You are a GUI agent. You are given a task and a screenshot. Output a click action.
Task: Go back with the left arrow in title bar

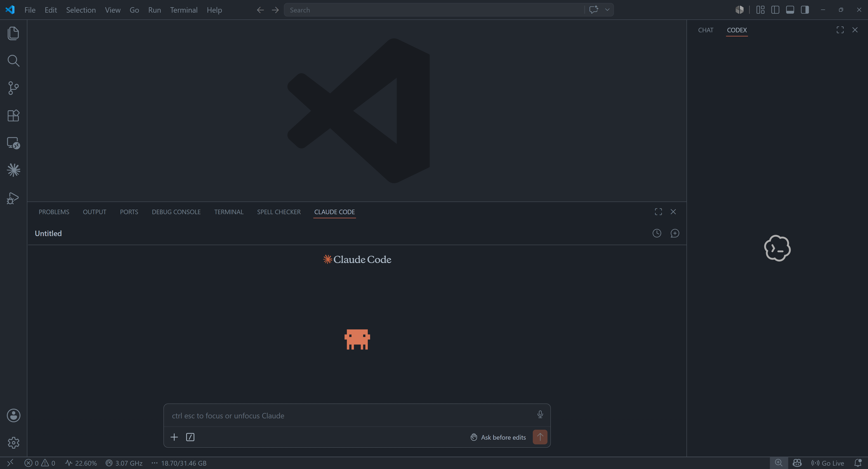coord(260,10)
